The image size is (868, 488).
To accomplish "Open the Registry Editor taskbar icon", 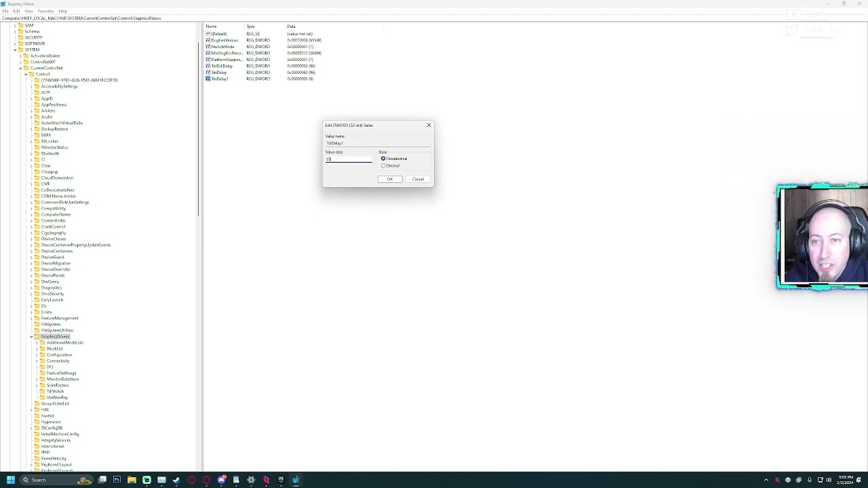I will tap(296, 480).
